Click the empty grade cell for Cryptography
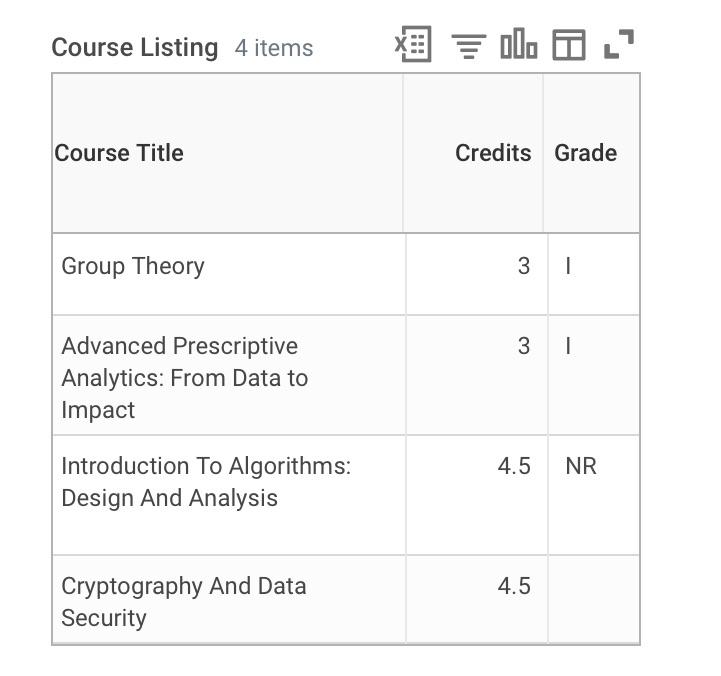Viewport: 721px width, 676px height. point(593,599)
